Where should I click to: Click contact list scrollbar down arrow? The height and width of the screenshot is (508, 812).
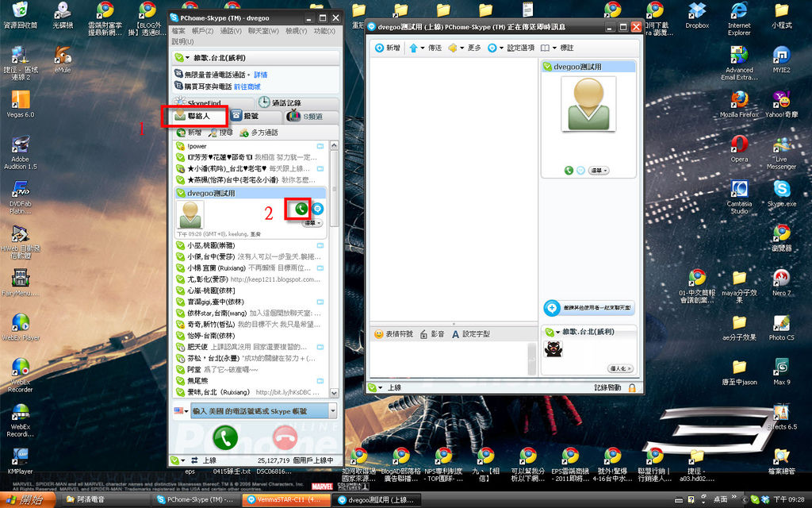334,394
